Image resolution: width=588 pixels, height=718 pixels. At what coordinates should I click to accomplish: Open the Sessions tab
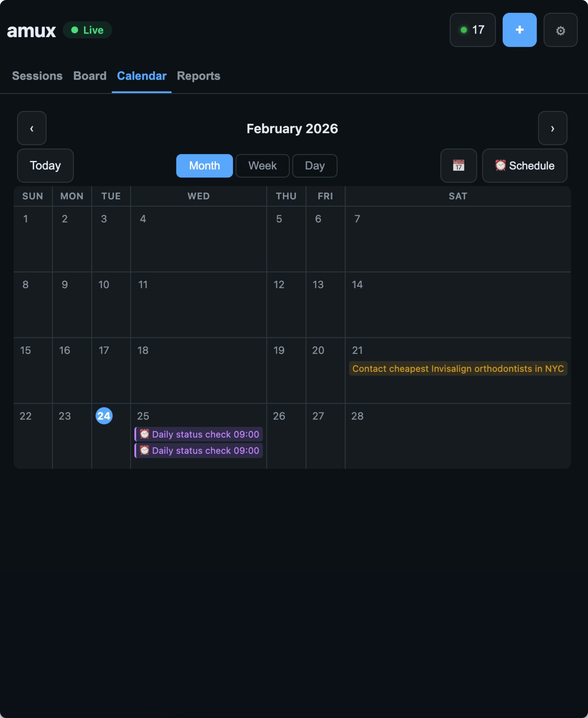coord(37,76)
